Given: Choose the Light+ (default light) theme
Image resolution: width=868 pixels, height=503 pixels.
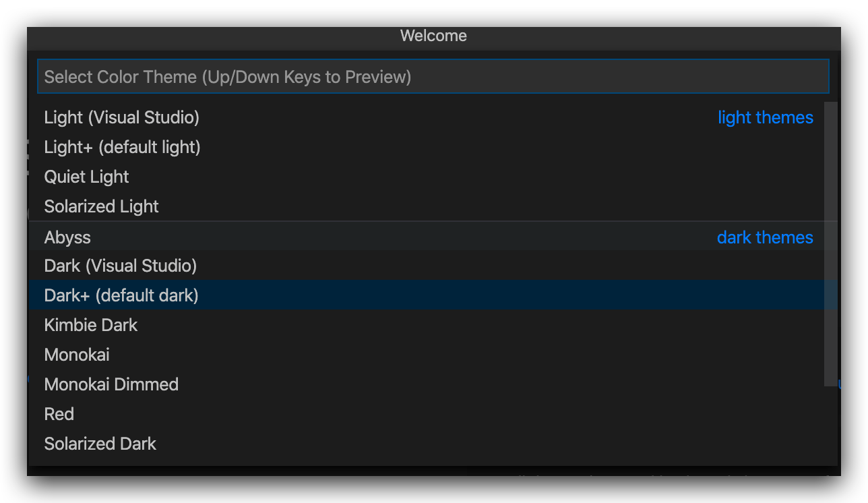Looking at the screenshot, I should tap(123, 147).
